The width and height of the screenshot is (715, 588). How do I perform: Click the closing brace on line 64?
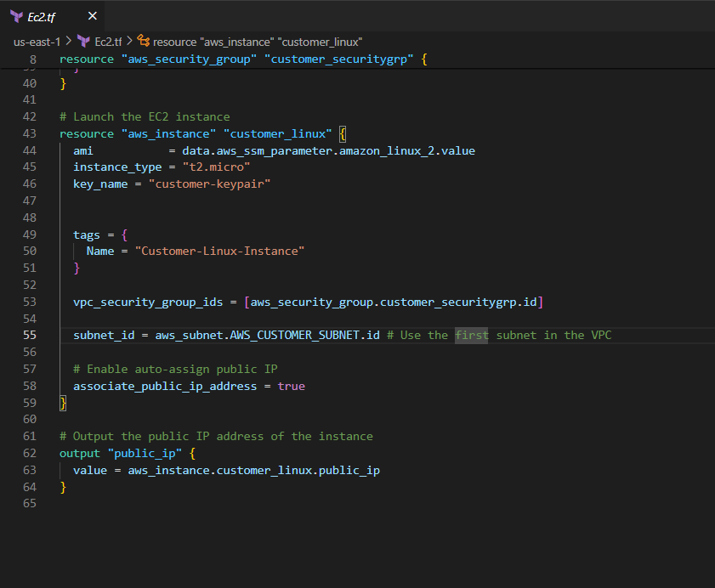point(63,487)
